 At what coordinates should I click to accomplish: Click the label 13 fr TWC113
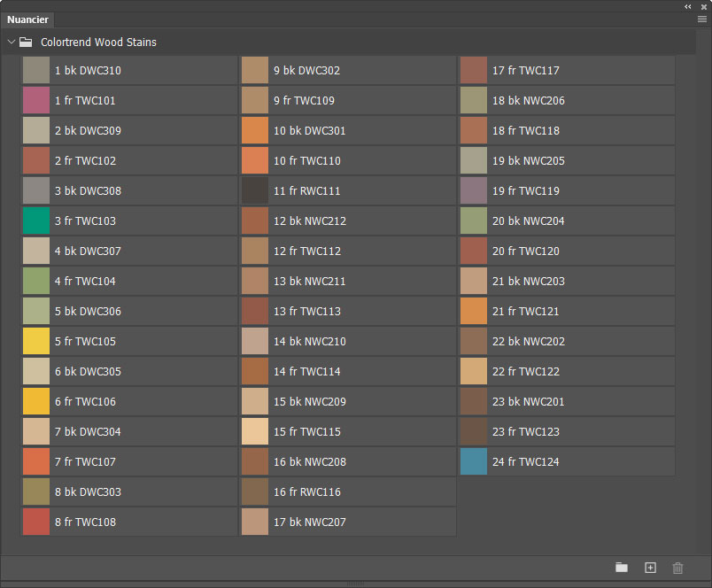click(x=307, y=311)
